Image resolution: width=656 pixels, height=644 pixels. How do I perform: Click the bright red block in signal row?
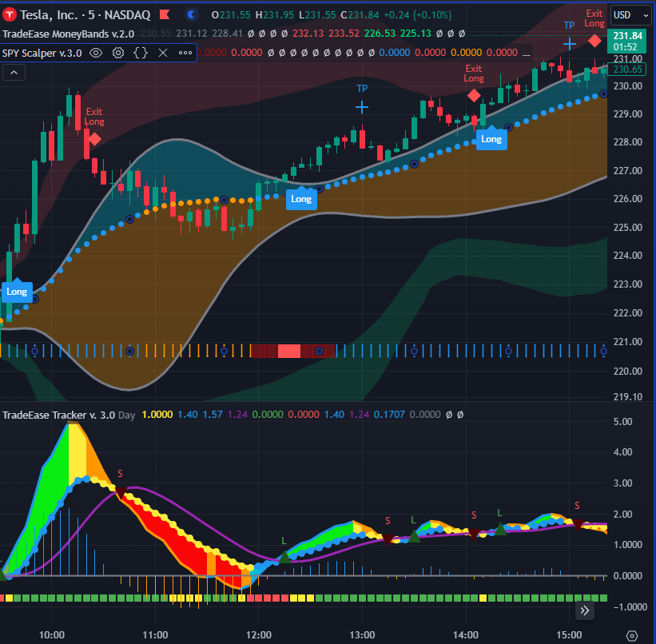pyautogui.click(x=289, y=351)
